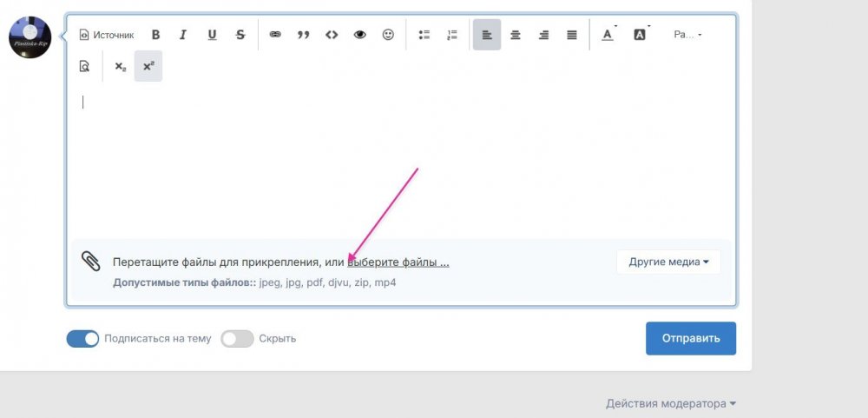Open the emoji picker
The width and height of the screenshot is (868, 418).
tap(388, 35)
